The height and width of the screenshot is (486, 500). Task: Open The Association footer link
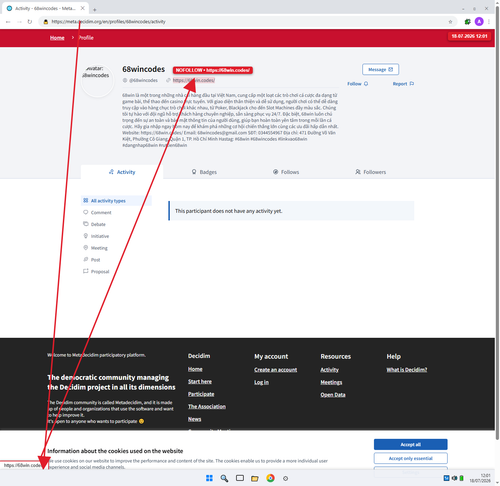[207, 407]
